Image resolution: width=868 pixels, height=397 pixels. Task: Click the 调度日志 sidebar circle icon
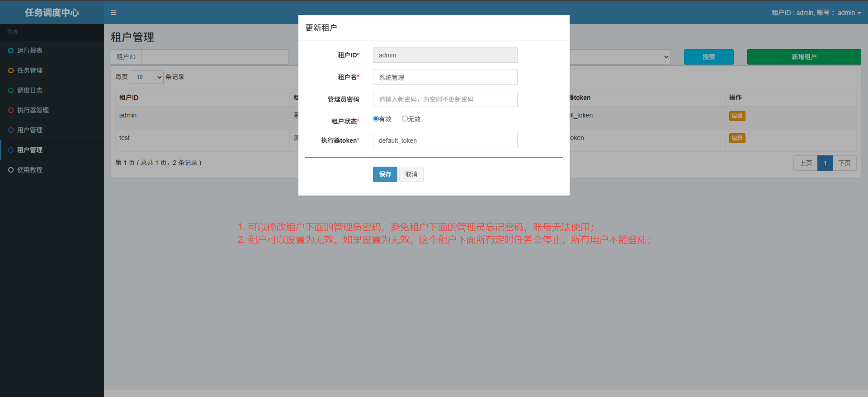(11, 90)
